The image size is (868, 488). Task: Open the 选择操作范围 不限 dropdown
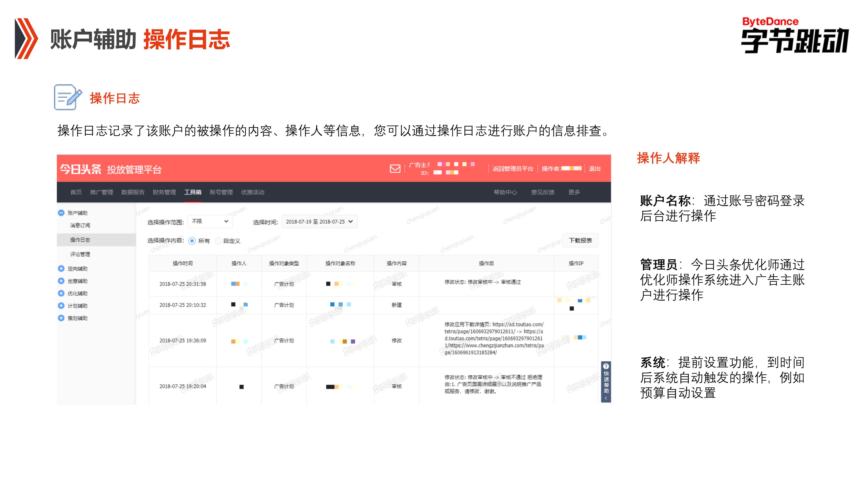click(x=210, y=221)
